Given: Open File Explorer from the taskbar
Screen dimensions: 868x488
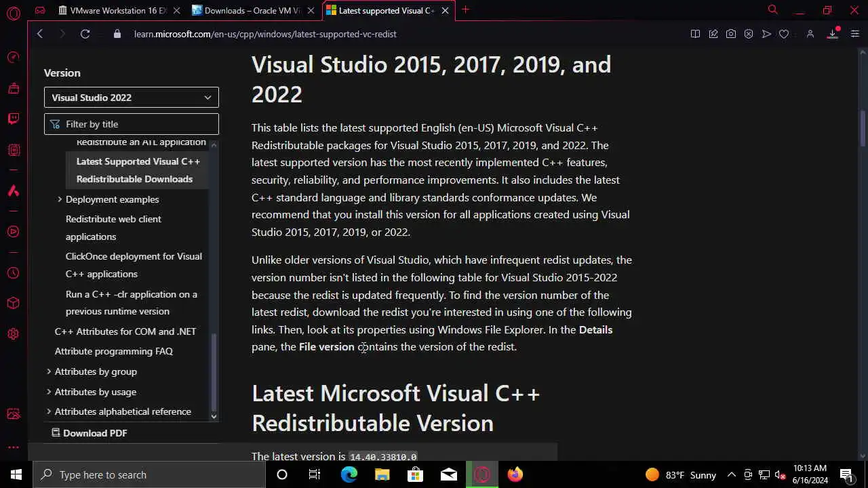Looking at the screenshot, I should tap(382, 474).
